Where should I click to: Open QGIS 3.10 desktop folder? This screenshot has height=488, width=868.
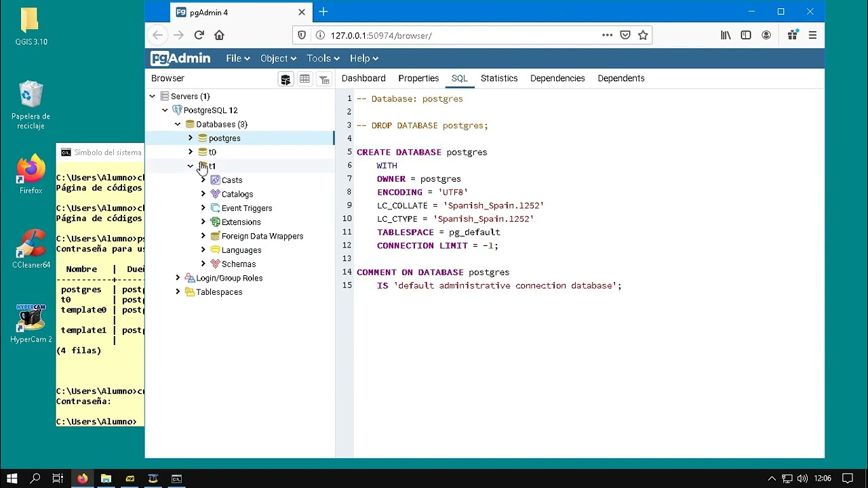click(31, 26)
